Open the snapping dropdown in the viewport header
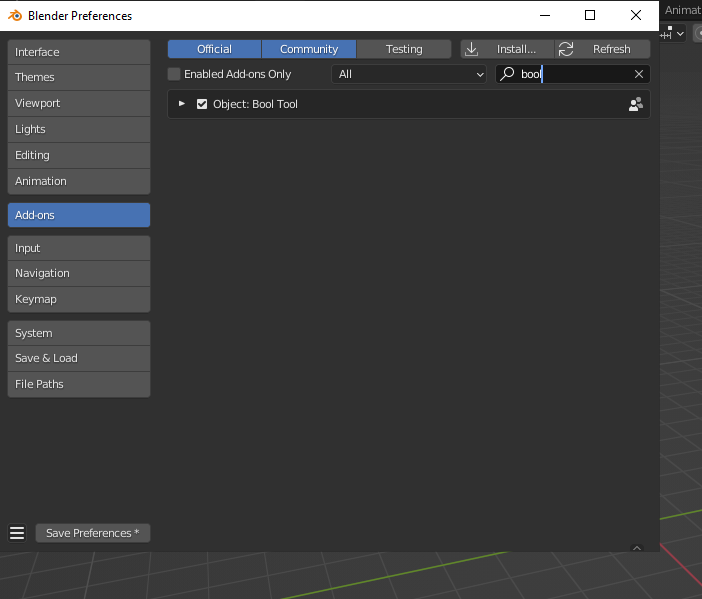 [680, 33]
